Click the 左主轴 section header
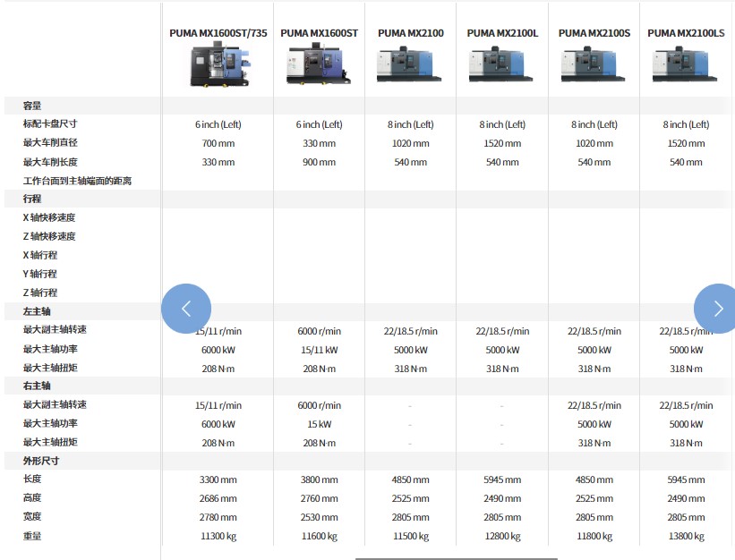Image resolution: width=735 pixels, height=560 pixels. pyautogui.click(x=37, y=311)
